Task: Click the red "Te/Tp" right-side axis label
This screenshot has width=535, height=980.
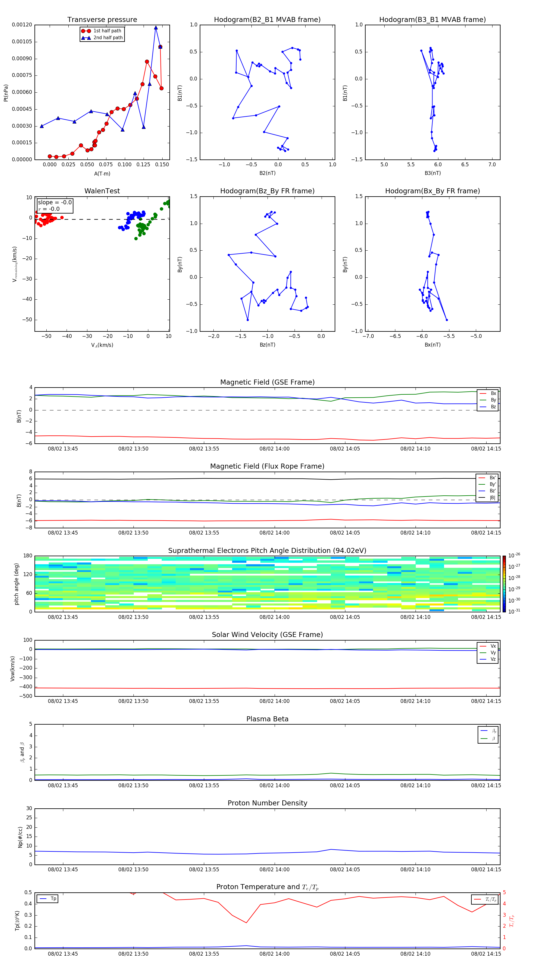Action: (x=512, y=921)
